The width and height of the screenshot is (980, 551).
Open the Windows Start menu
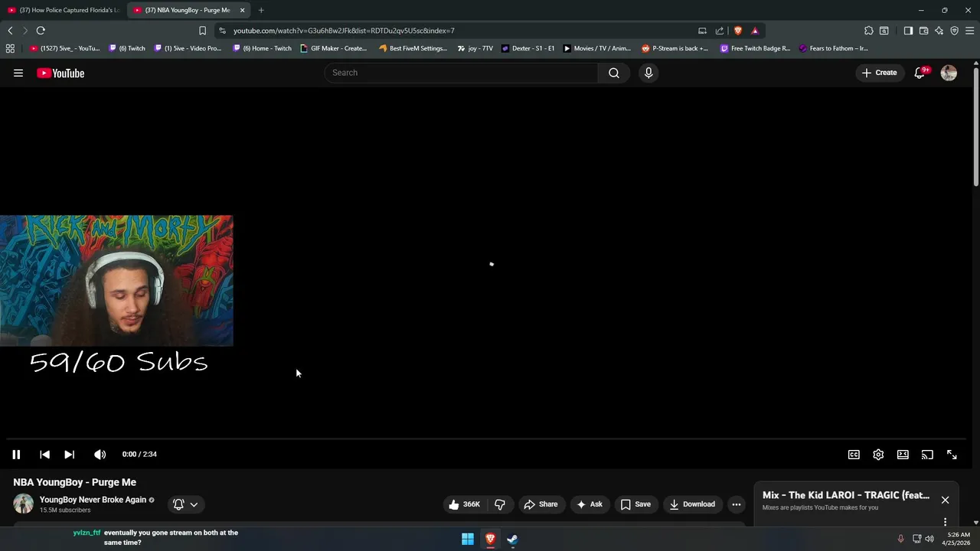click(x=468, y=539)
